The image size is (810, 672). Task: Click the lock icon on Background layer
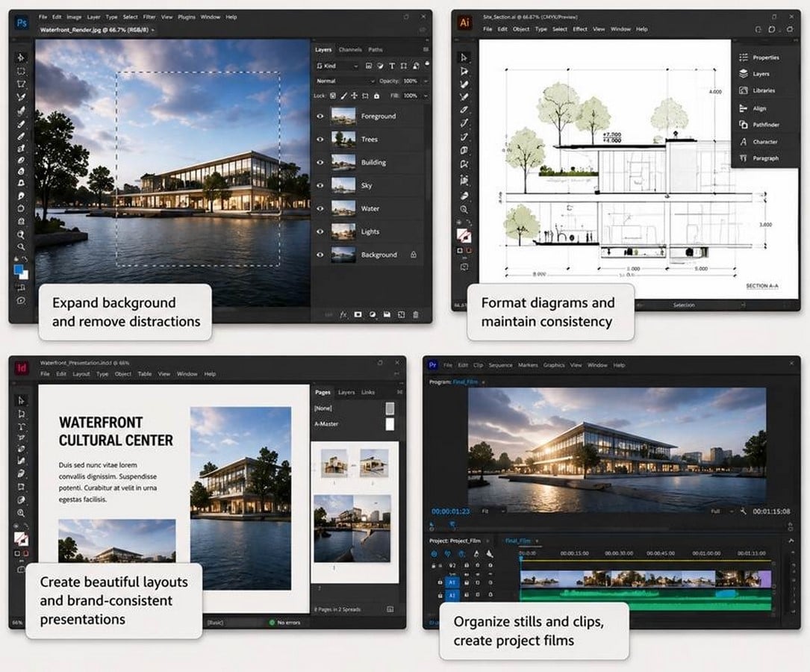click(414, 255)
